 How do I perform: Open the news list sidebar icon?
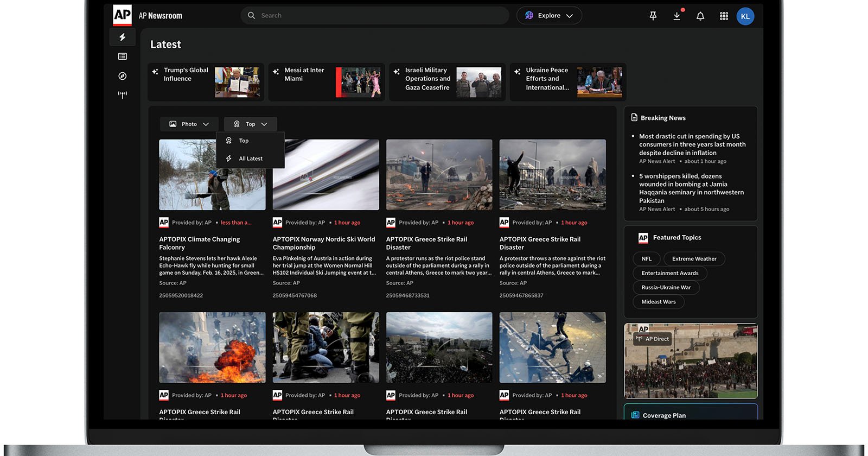[123, 56]
